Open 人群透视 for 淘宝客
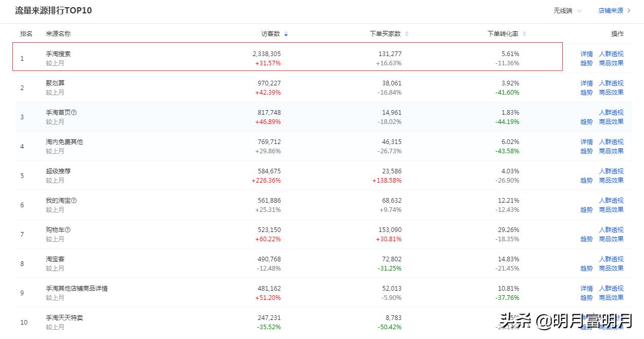This screenshot has width=644, height=339. point(611,259)
